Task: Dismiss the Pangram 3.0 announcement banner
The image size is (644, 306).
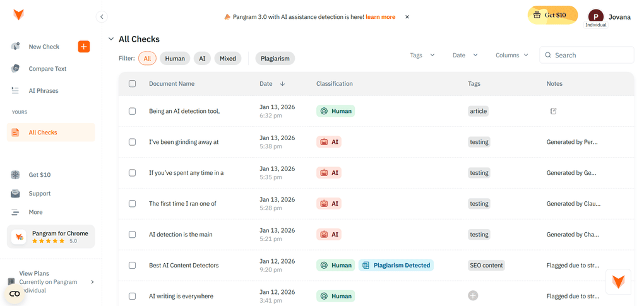Action: [x=407, y=17]
